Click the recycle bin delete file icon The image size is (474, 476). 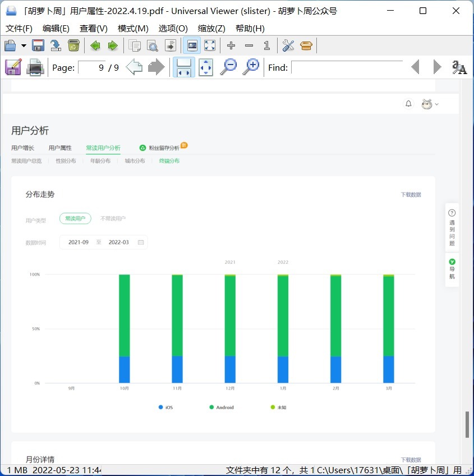coord(73,45)
